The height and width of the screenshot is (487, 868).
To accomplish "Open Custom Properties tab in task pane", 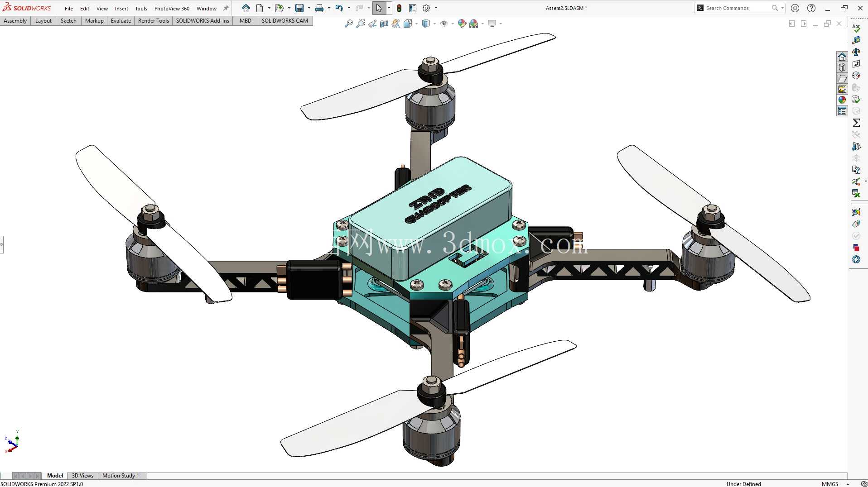I will (x=842, y=111).
